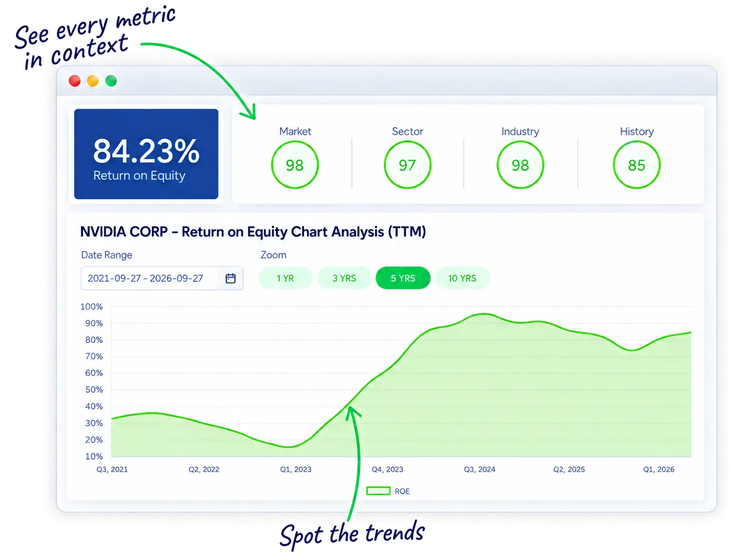
Task: Click the 100% y-axis label
Action: (91, 307)
